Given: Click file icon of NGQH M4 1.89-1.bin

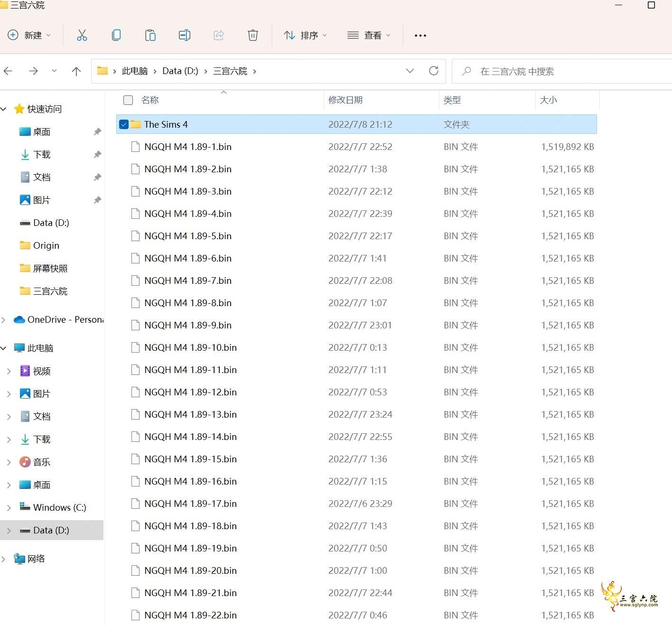Looking at the screenshot, I should tap(136, 147).
